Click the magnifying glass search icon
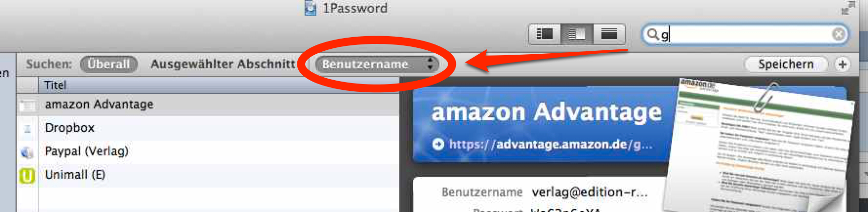Screen dimensions: 868x212 point(652,34)
